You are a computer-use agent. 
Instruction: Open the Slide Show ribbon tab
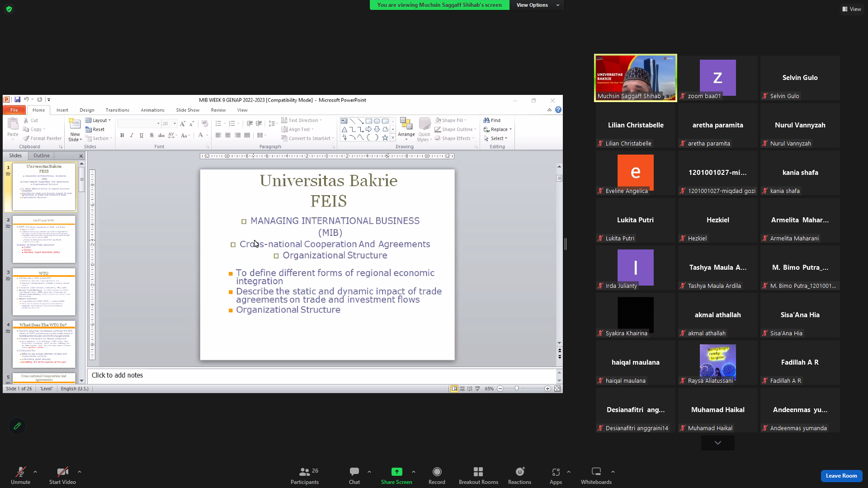188,110
